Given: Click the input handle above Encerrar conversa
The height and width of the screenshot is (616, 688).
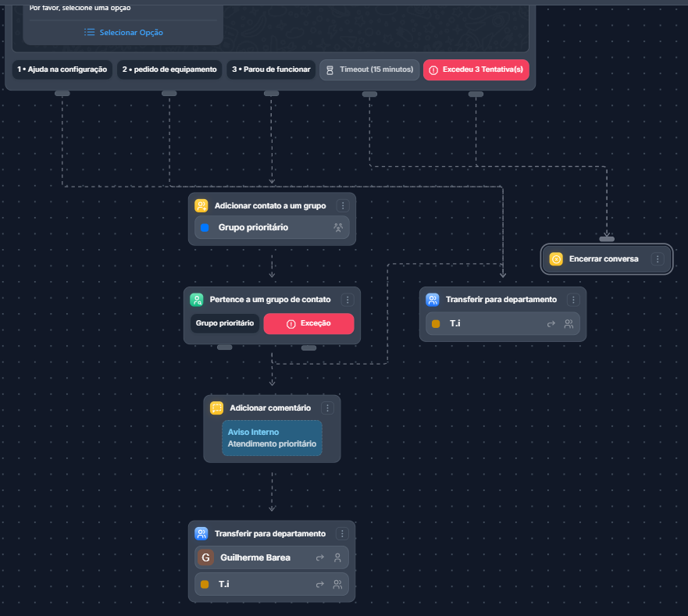Looking at the screenshot, I should tap(607, 239).
